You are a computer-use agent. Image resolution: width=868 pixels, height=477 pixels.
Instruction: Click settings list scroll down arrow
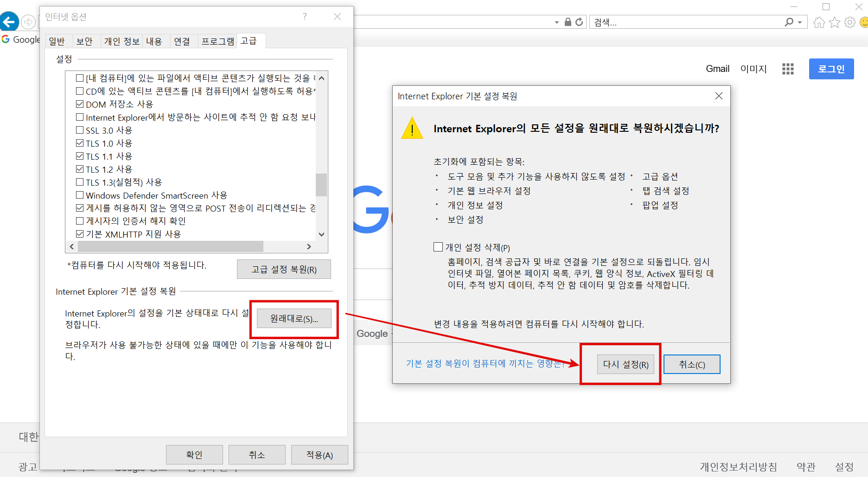[321, 234]
